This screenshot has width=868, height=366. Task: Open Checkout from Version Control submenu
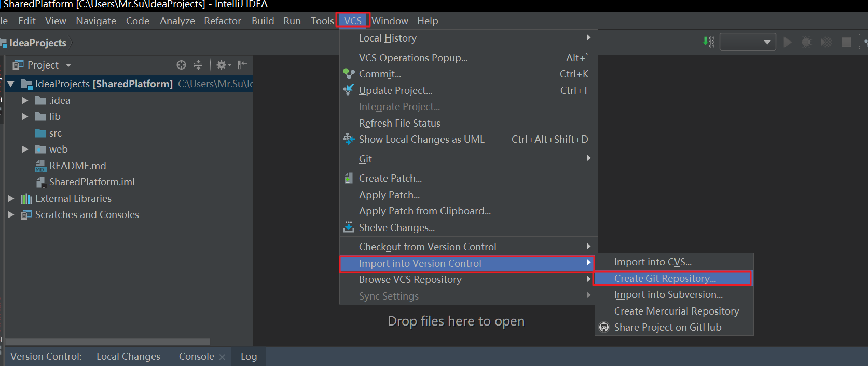469,247
